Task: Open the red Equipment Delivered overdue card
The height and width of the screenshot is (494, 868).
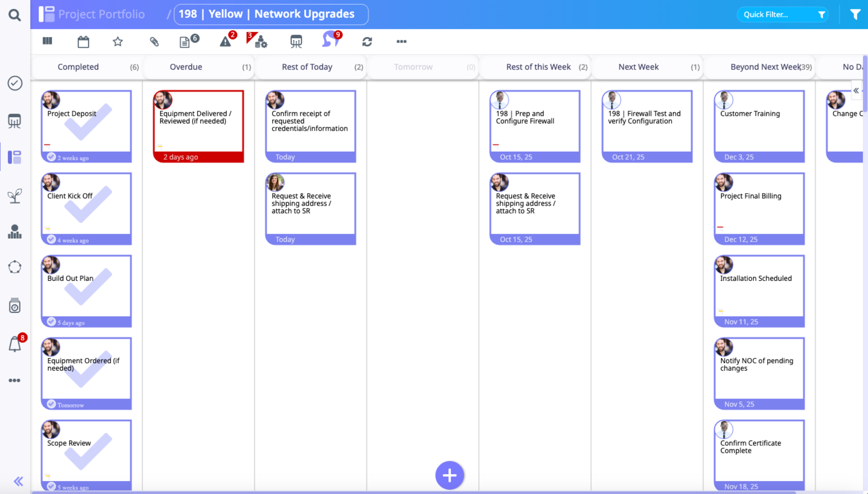Action: (198, 126)
